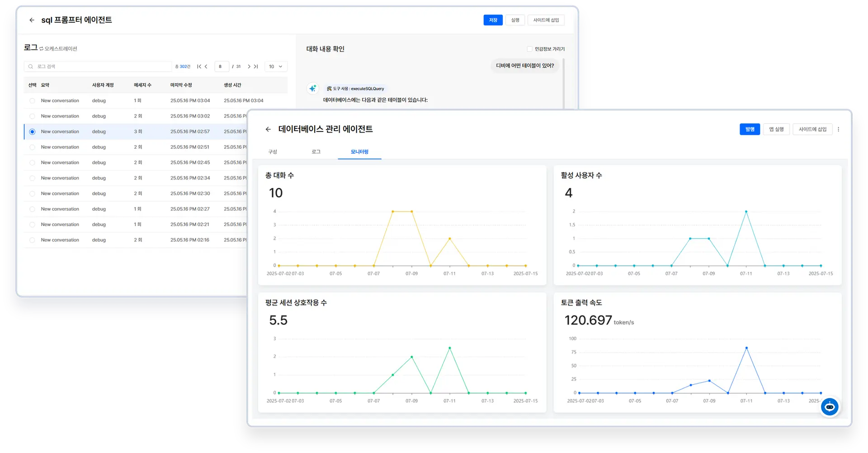868x453 pixels.
Task: Click the blue 발행 button
Action: (750, 129)
